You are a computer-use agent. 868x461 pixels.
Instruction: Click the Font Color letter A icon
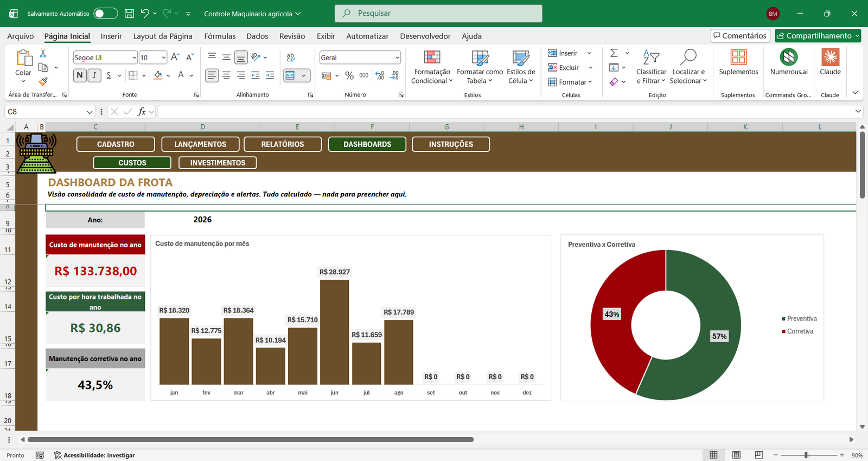tap(181, 75)
